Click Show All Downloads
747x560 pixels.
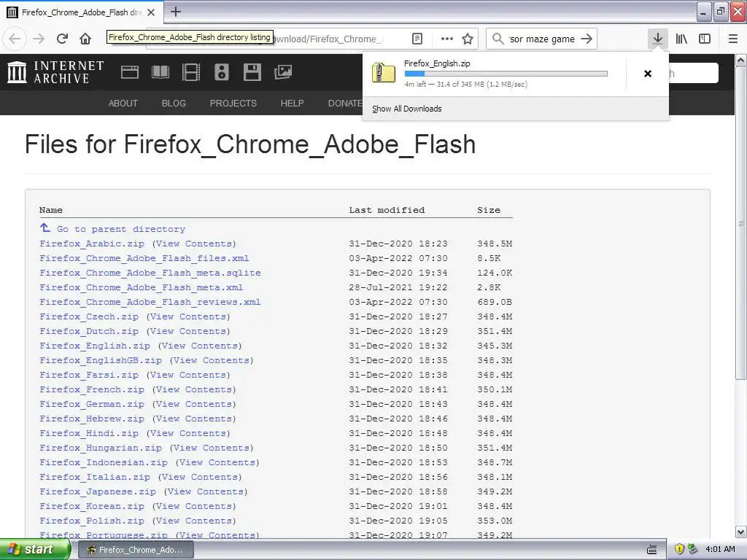tap(407, 109)
